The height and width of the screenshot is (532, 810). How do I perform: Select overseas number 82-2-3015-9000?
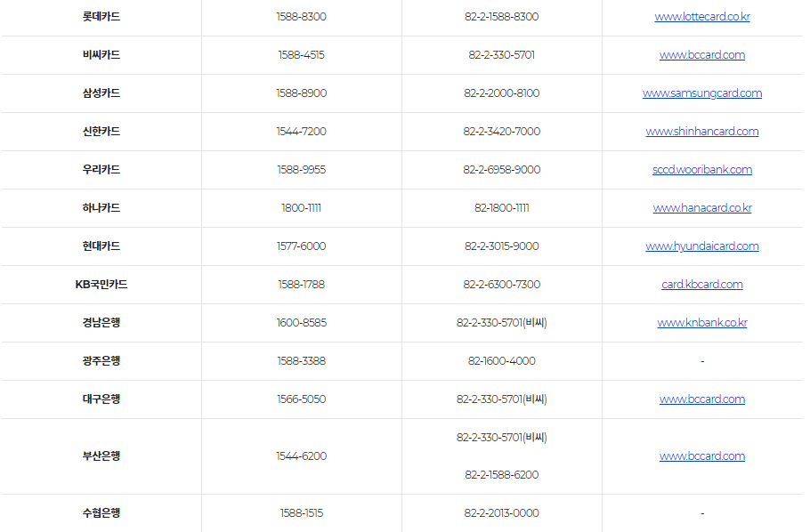tap(502, 246)
